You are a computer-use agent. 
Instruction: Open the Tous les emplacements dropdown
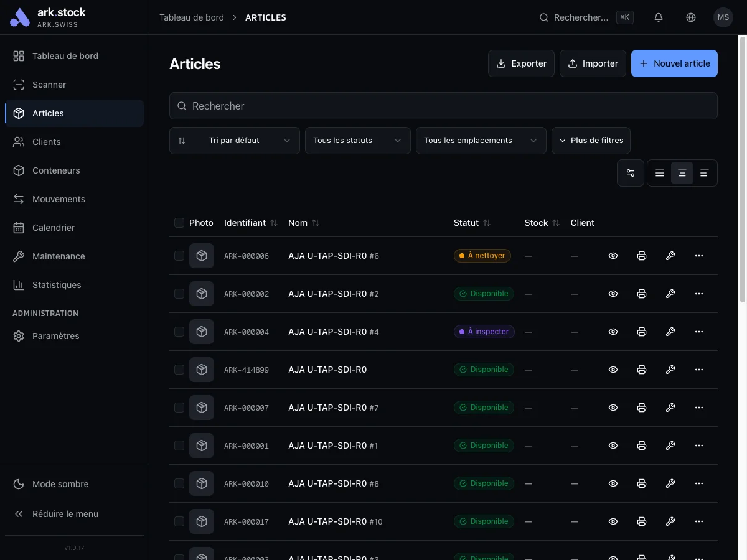coord(481,140)
